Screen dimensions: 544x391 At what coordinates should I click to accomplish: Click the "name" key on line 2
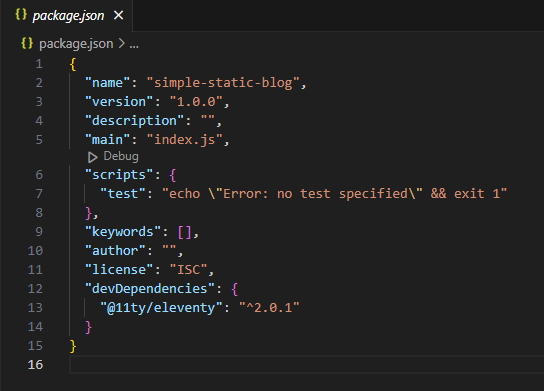108,83
